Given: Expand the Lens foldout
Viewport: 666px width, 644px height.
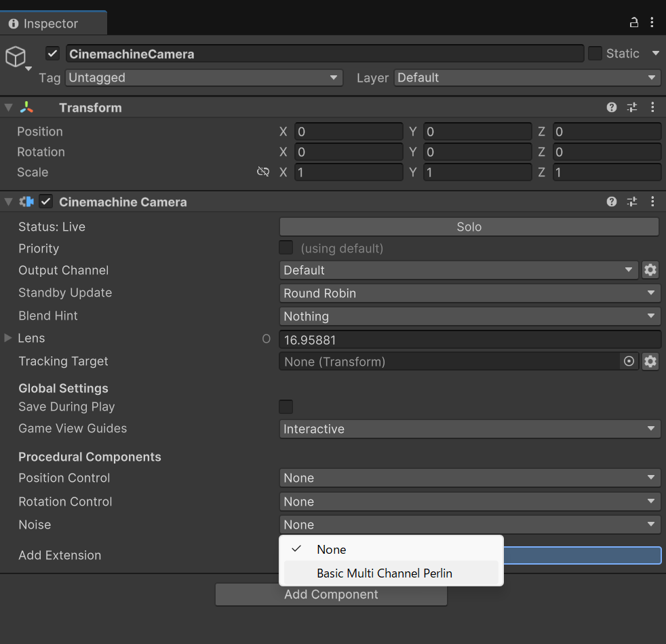Looking at the screenshot, I should [7, 338].
